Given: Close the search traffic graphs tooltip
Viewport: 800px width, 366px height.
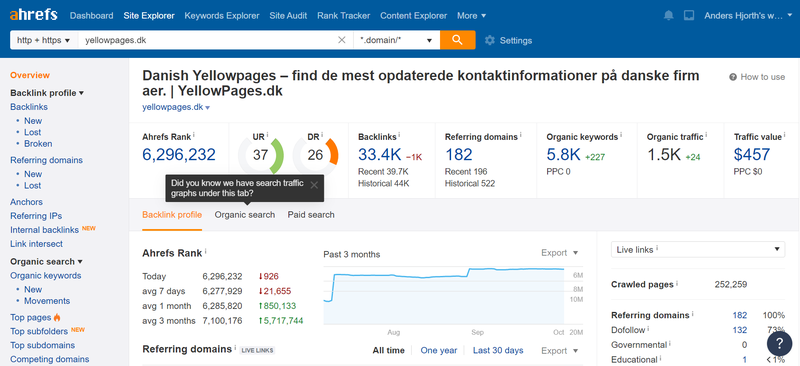Looking at the screenshot, I should (314, 185).
